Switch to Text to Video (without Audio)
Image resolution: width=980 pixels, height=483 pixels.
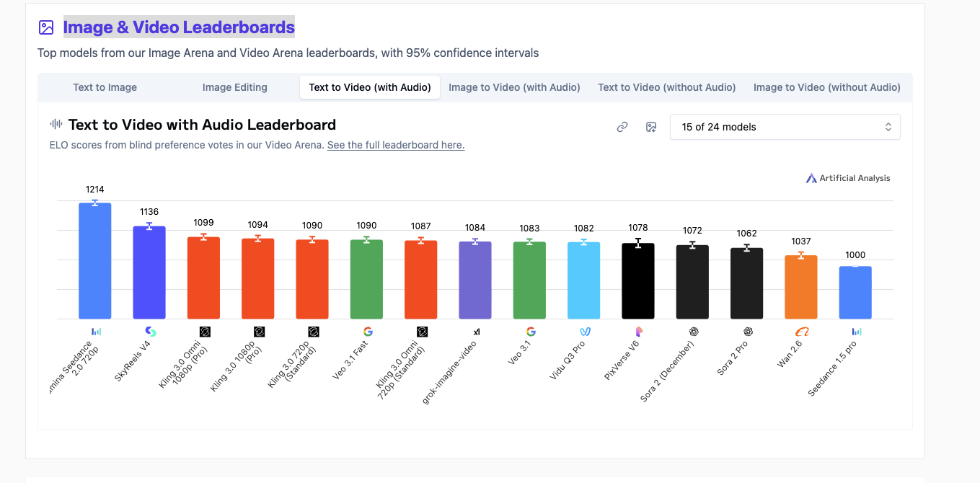coord(666,87)
